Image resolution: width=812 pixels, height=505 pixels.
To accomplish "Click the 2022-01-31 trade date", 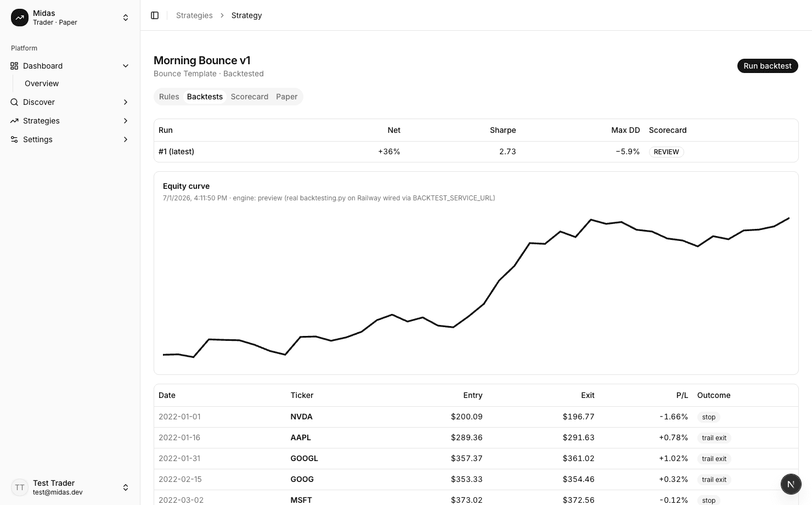I will (x=179, y=458).
